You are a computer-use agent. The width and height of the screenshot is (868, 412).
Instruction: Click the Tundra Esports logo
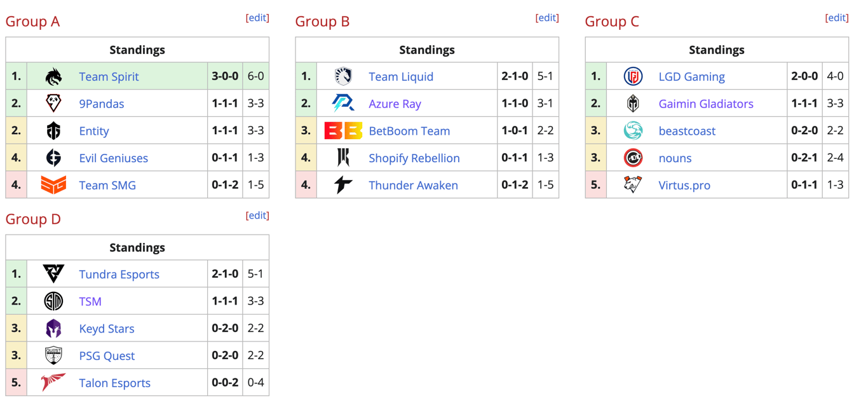point(53,274)
